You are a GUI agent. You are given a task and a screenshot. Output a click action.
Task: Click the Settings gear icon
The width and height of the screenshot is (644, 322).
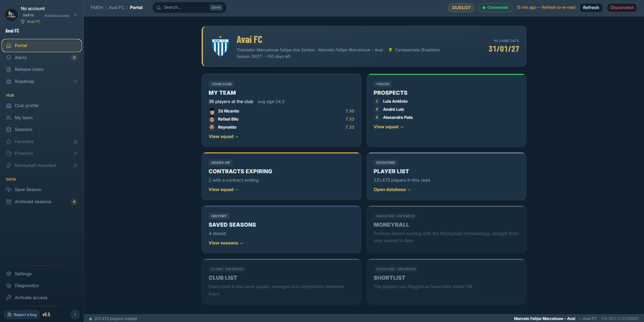(9, 274)
